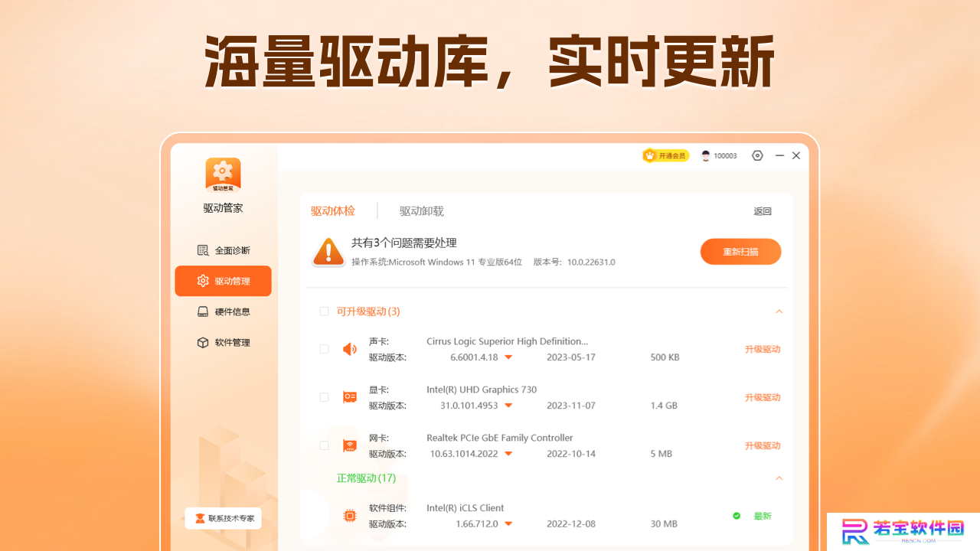The height and width of the screenshot is (551, 980).
Task: Open version dropdown beside 6.6001.4.18
Action: click(x=508, y=357)
